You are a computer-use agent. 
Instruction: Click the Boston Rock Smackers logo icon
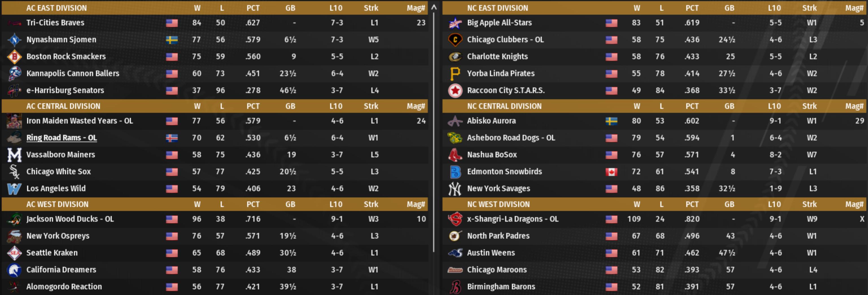[x=14, y=57]
